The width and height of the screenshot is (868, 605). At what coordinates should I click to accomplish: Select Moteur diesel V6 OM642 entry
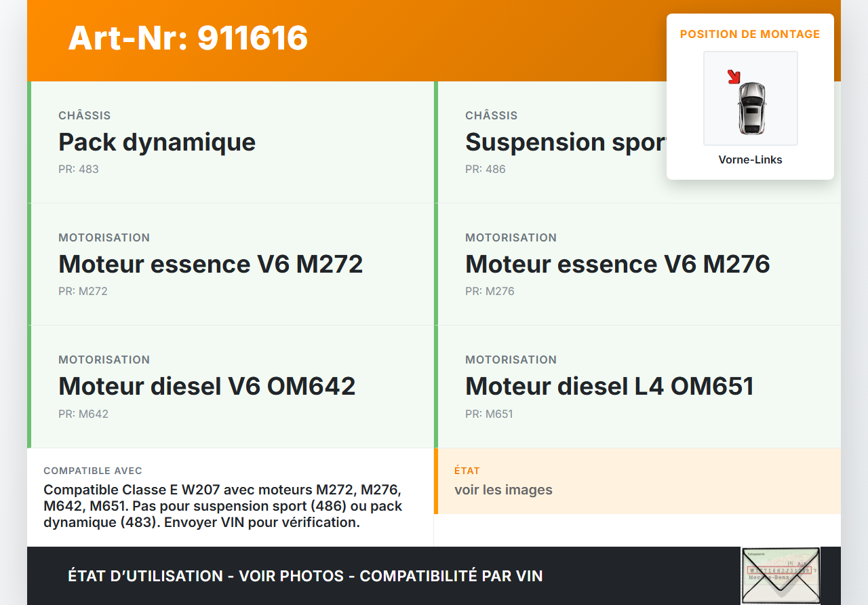point(207,386)
